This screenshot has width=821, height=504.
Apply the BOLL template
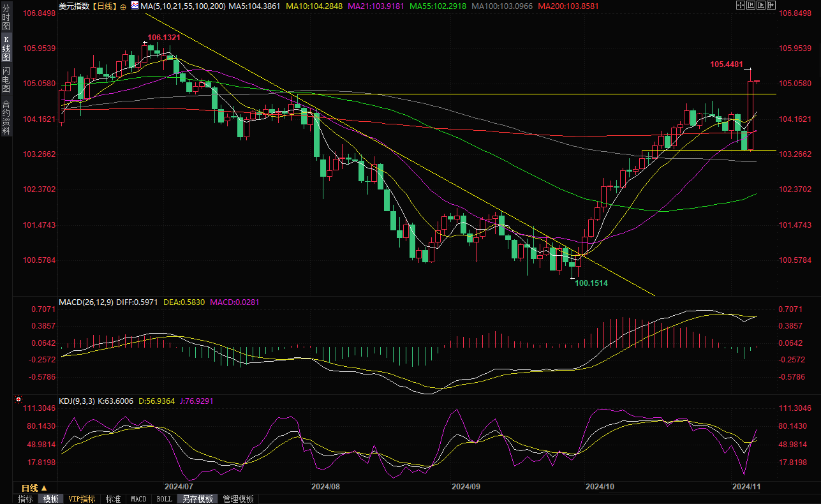coord(164,499)
